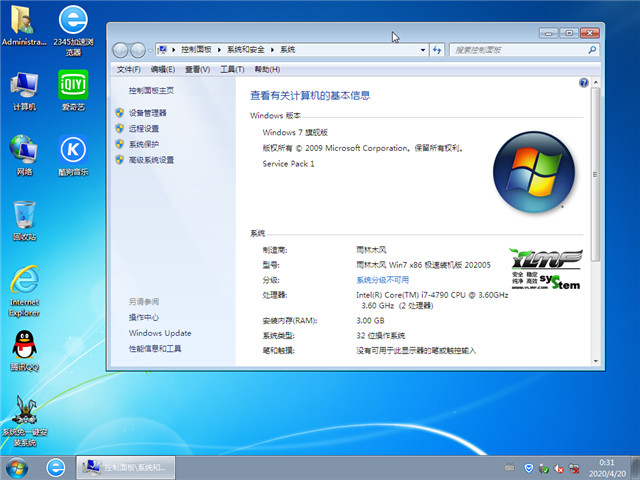
Task: Click the blue help question mark icon
Action: point(583,83)
